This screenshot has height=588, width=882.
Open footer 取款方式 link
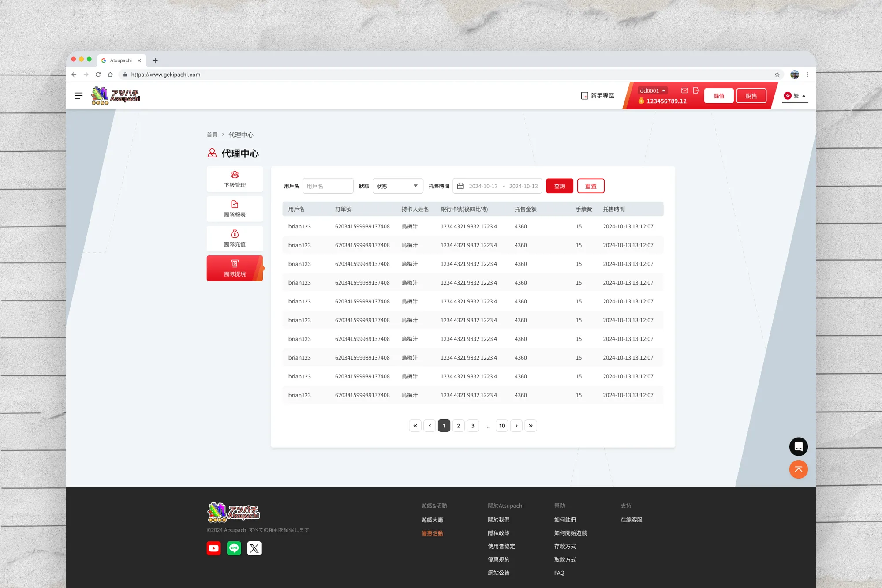click(x=565, y=559)
